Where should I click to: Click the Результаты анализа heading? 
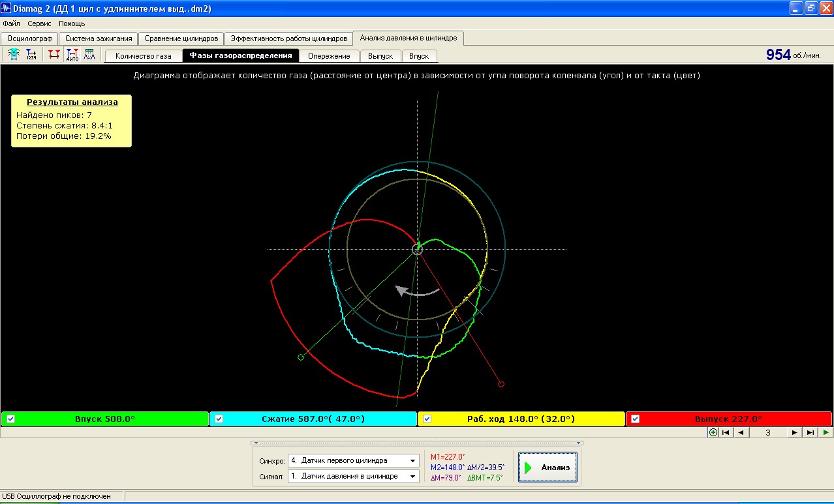72,102
